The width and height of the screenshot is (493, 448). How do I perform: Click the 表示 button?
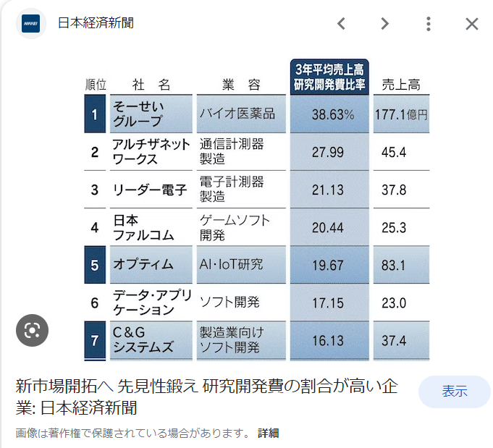(x=455, y=392)
